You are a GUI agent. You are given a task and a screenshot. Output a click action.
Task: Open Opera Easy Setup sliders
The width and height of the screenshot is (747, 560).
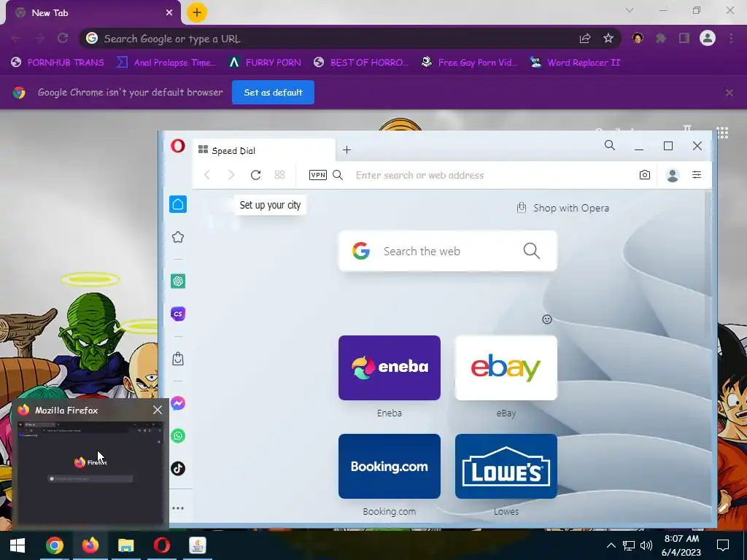pos(697,175)
